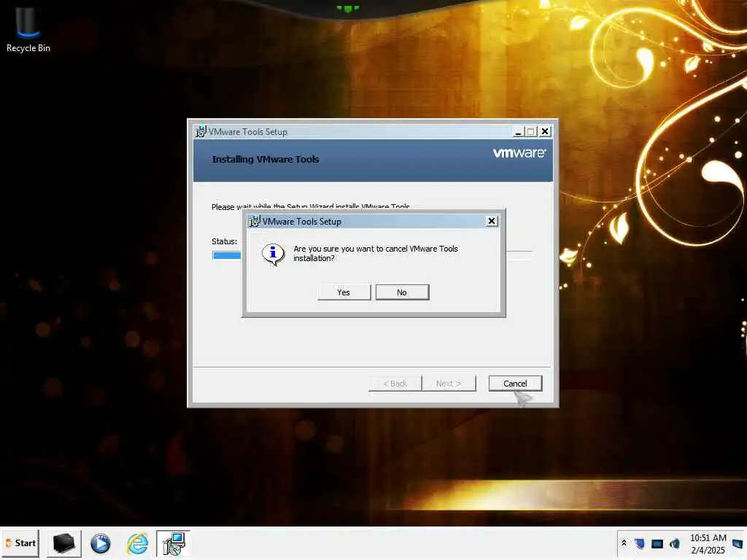Open the Start menu
747x560 pixels.
[20, 542]
